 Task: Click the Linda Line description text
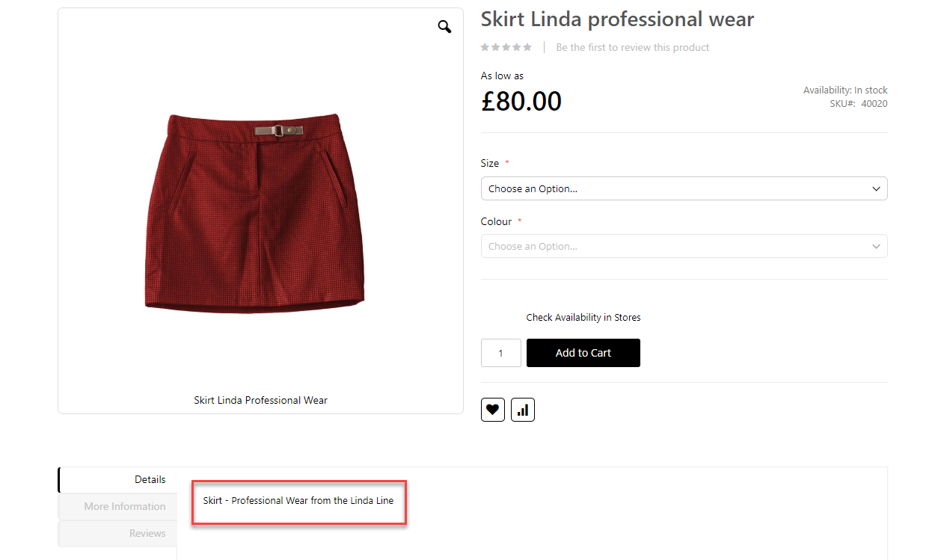coord(298,500)
